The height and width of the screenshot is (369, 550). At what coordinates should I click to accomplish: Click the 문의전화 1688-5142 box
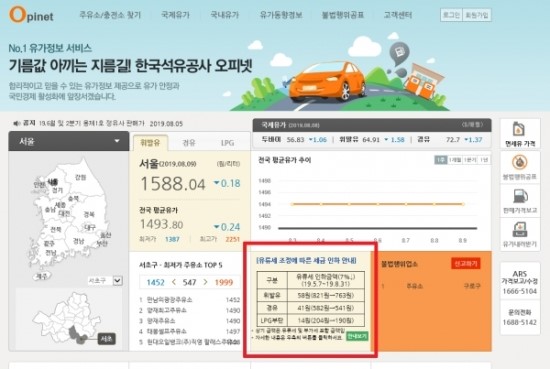pos(520,317)
